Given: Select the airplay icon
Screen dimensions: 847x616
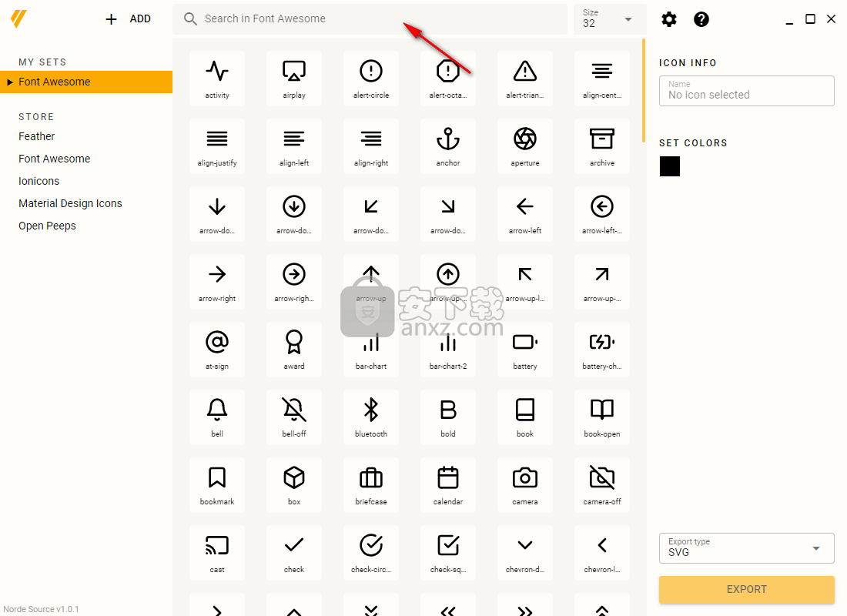Looking at the screenshot, I should coord(294,79).
